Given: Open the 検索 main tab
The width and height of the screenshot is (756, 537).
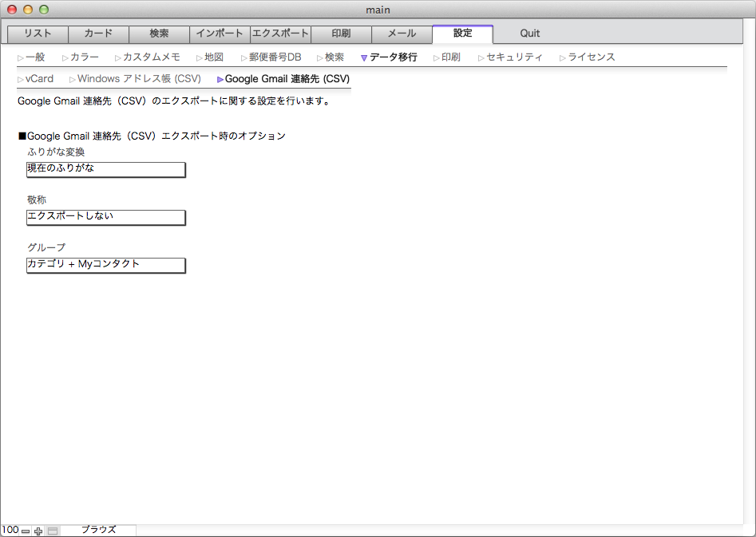Looking at the screenshot, I should point(159,34).
